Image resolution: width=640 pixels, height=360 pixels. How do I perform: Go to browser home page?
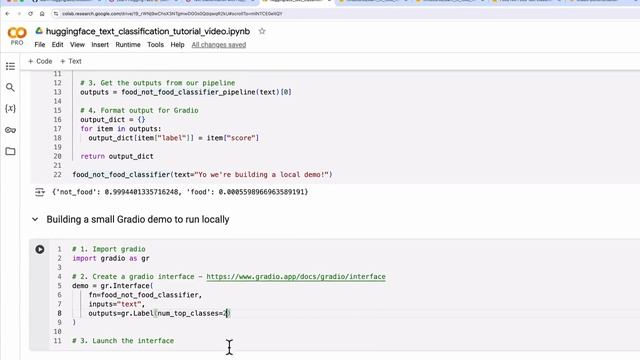click(x=42, y=13)
